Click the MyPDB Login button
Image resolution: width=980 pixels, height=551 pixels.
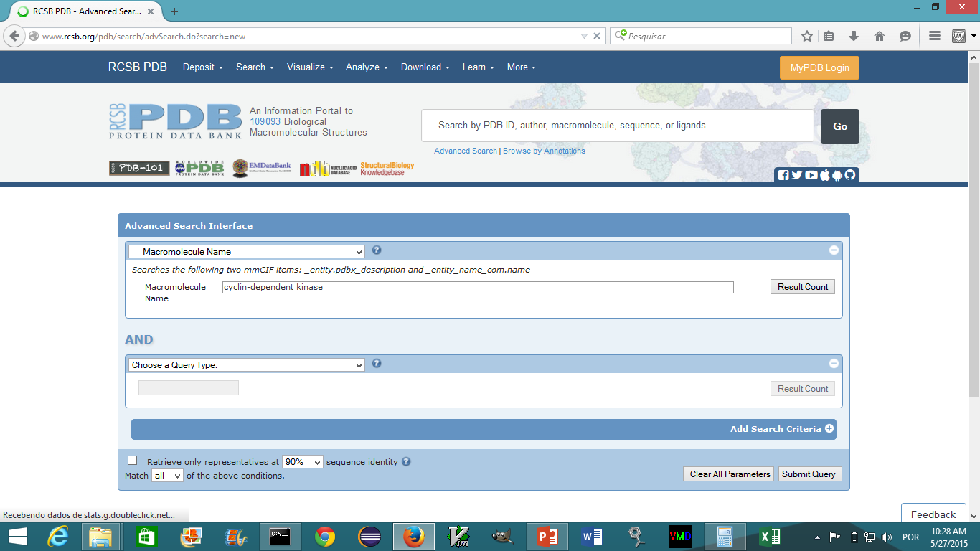[x=819, y=67]
